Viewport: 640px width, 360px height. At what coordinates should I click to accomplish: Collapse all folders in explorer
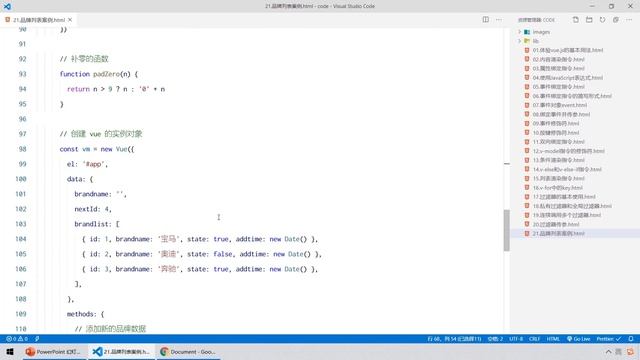[616, 20]
